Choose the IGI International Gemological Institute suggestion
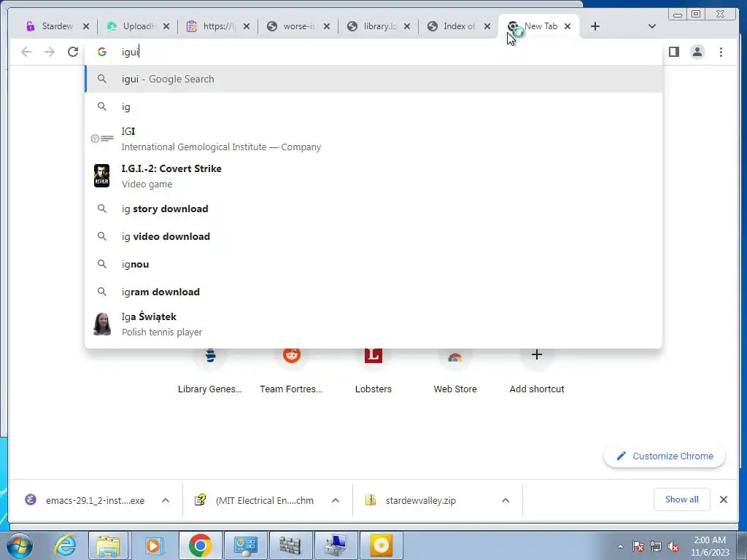The width and height of the screenshot is (747, 560). click(x=373, y=139)
